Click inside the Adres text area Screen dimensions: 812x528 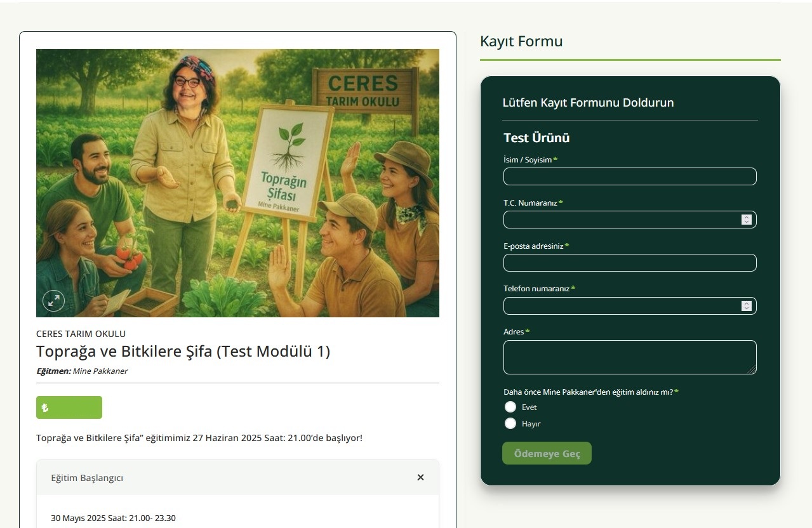click(629, 357)
